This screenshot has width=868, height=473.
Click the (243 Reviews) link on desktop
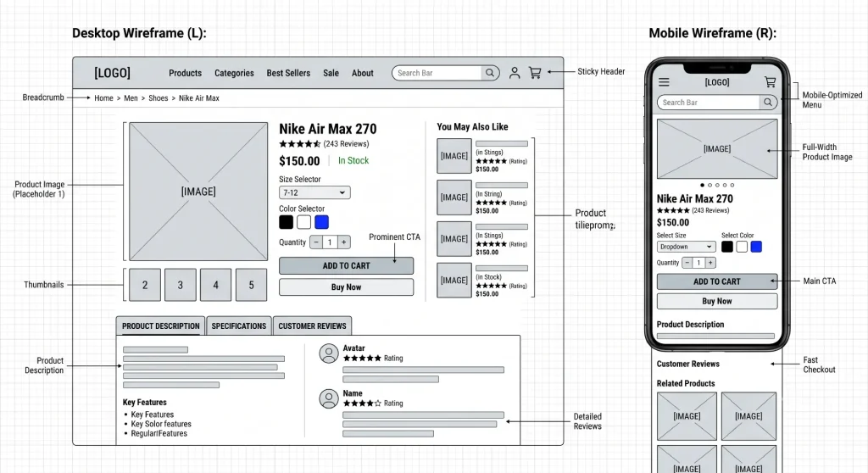click(x=346, y=144)
